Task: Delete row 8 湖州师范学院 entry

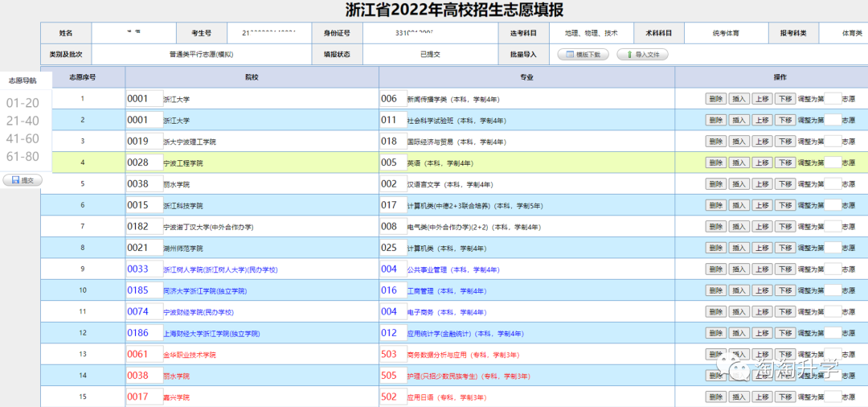Action: point(716,248)
